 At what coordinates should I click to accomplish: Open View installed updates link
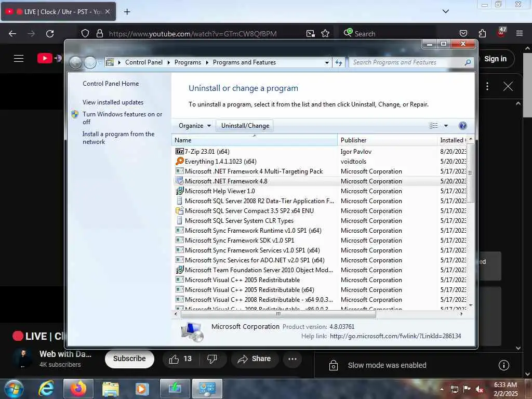click(x=113, y=102)
